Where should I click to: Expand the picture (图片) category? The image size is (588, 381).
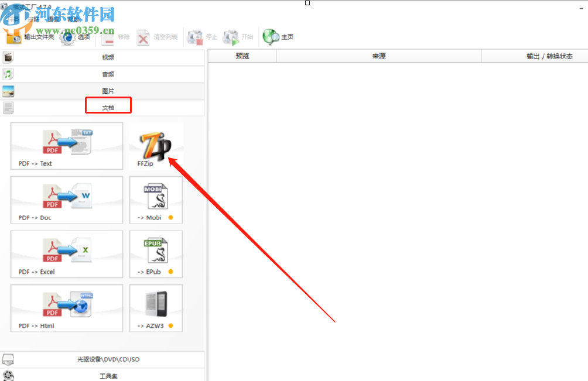(x=102, y=91)
